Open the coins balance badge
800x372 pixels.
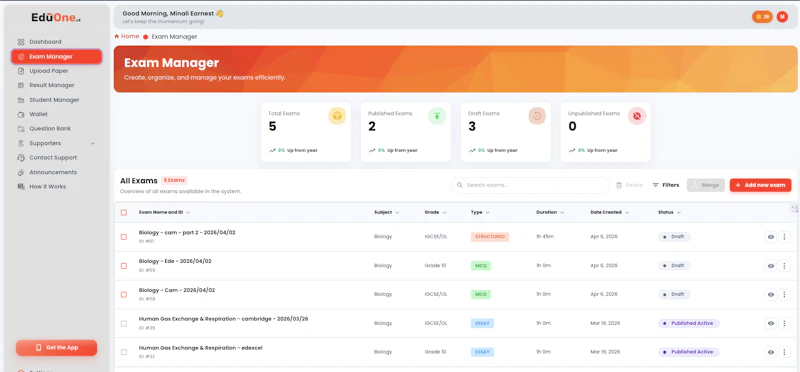762,17
